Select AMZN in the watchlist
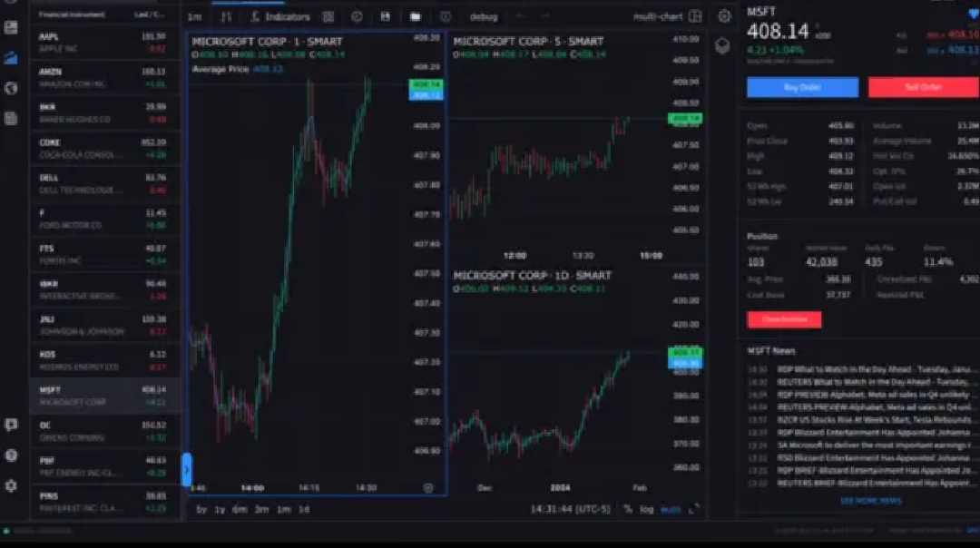980x548 pixels. click(104, 77)
